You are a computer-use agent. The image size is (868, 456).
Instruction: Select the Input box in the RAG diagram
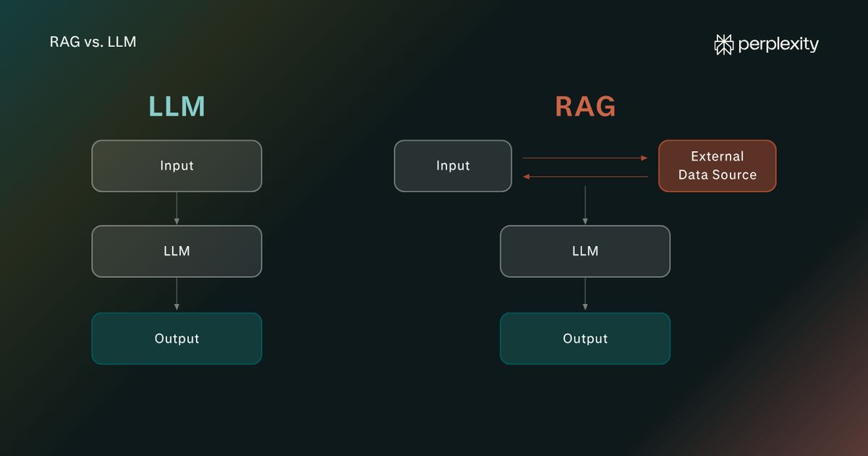(x=453, y=166)
